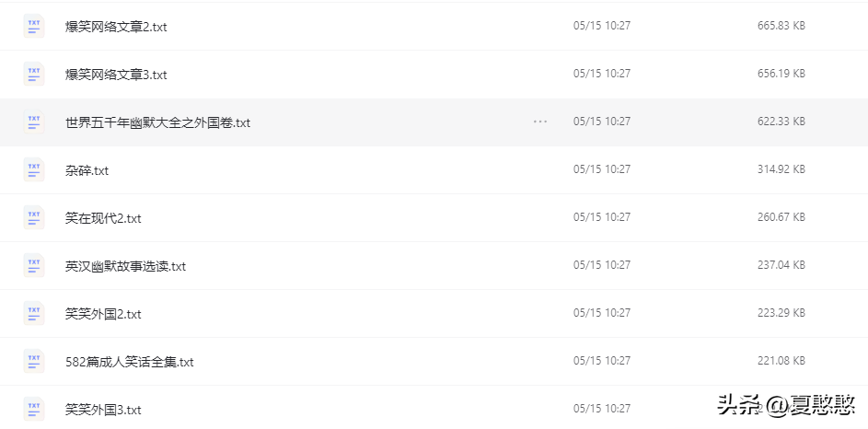Open the three-dot more options menu
This screenshot has height=429, width=868.
[540, 122]
